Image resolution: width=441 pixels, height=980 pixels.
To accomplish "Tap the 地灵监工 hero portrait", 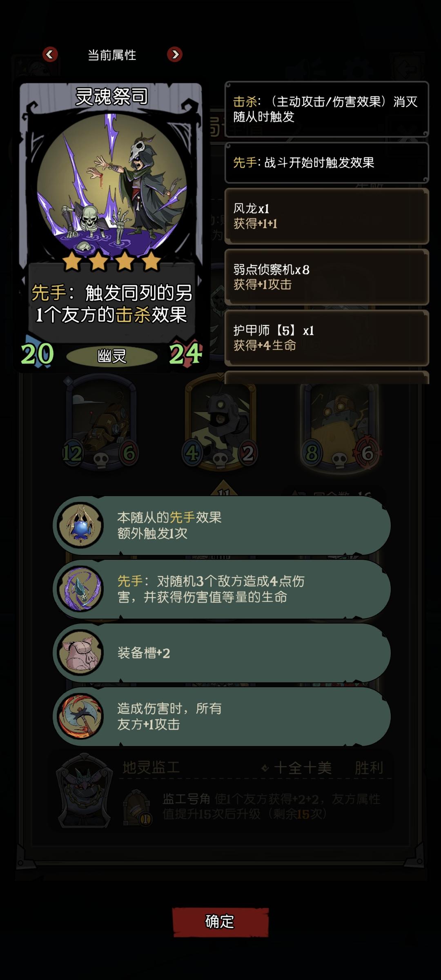I will click(85, 791).
